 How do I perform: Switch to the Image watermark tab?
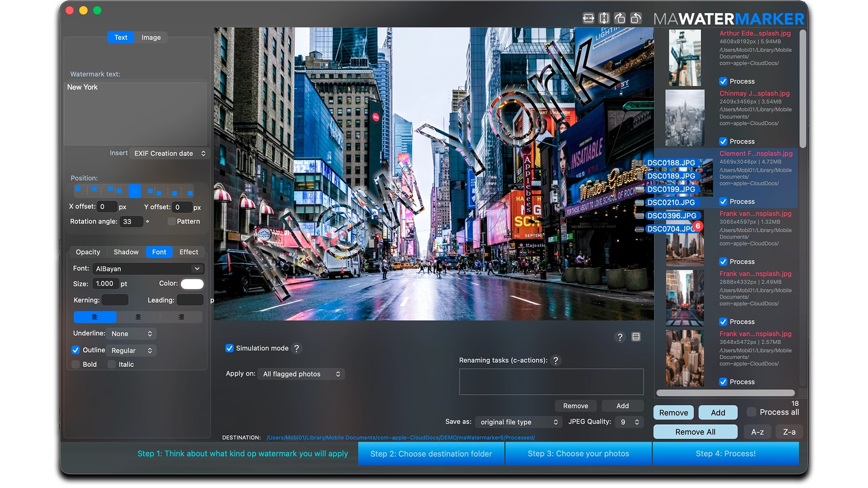[x=151, y=37]
